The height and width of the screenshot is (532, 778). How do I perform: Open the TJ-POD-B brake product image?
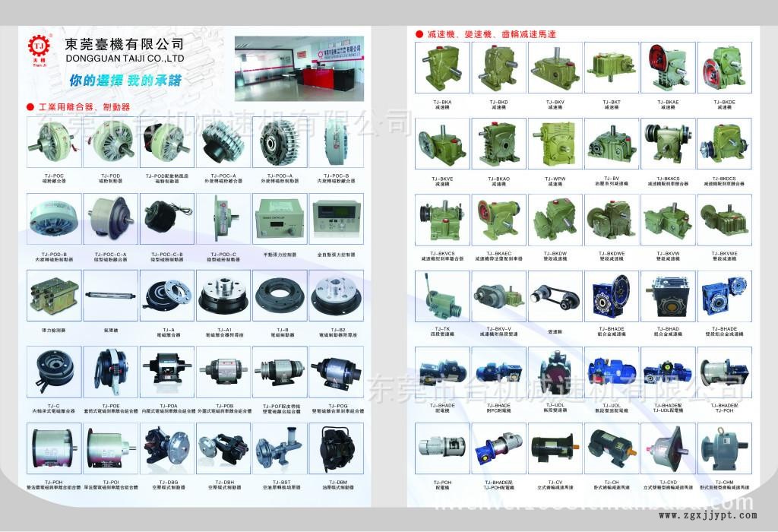pos(54,219)
